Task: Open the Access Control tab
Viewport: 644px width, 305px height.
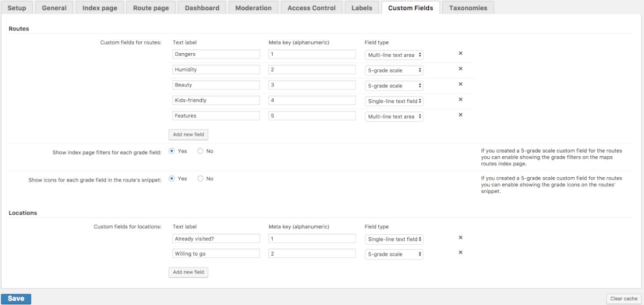Action: (x=311, y=8)
